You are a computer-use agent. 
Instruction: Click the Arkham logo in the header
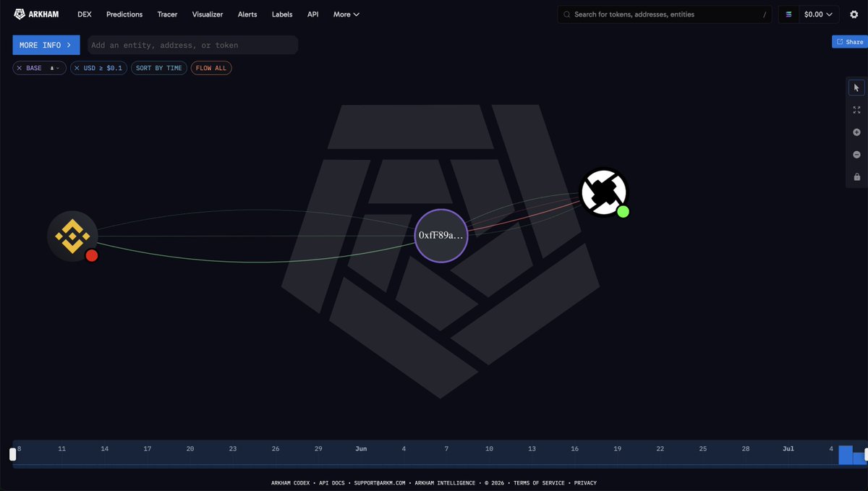36,14
